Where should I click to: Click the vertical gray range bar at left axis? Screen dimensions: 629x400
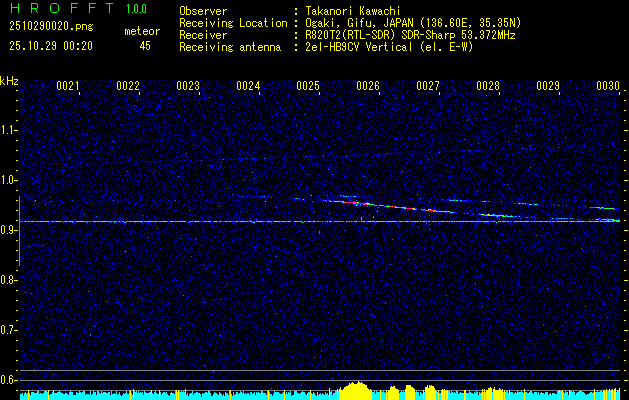19,231
